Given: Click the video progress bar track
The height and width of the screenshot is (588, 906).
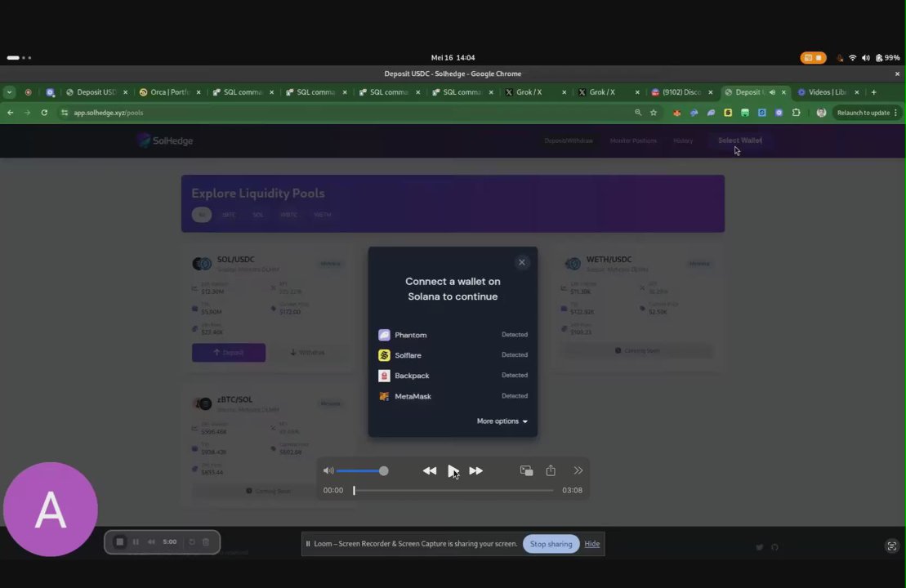Looking at the screenshot, I should pos(453,490).
